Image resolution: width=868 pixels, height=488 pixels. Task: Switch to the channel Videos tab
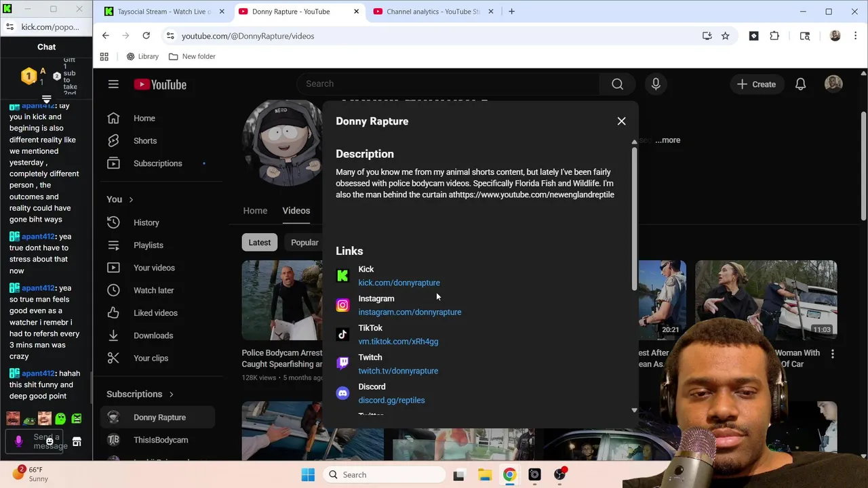(x=296, y=211)
